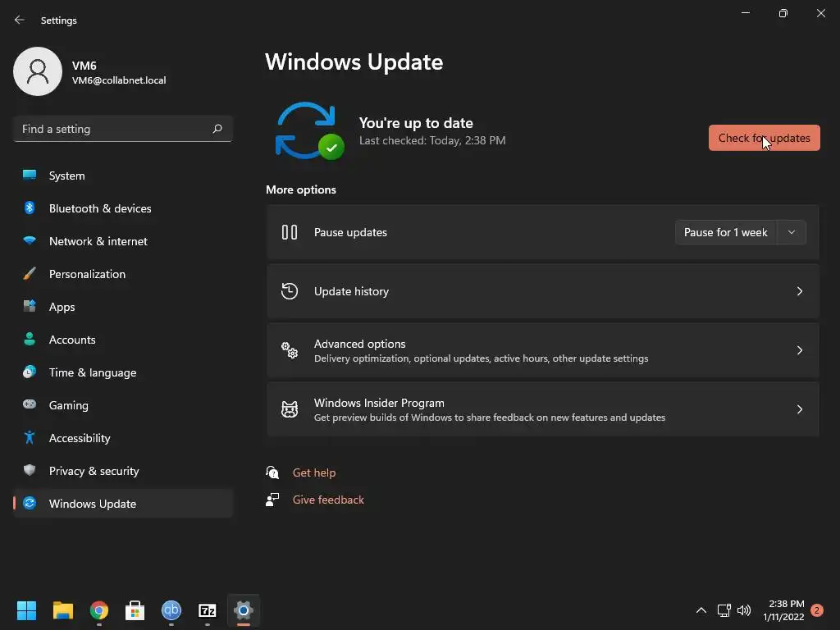Go to Gaming settings
The width and height of the screenshot is (840, 630).
[123, 405]
